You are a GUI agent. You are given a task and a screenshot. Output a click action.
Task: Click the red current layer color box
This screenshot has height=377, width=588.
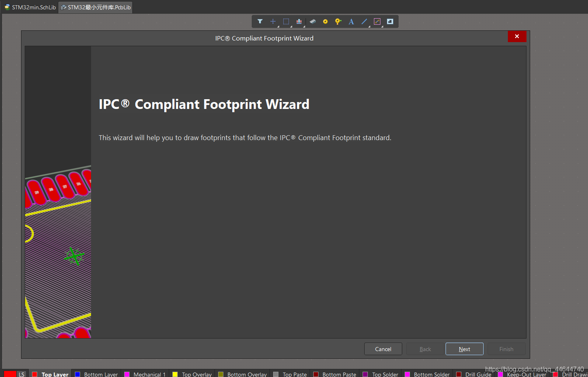pos(10,374)
